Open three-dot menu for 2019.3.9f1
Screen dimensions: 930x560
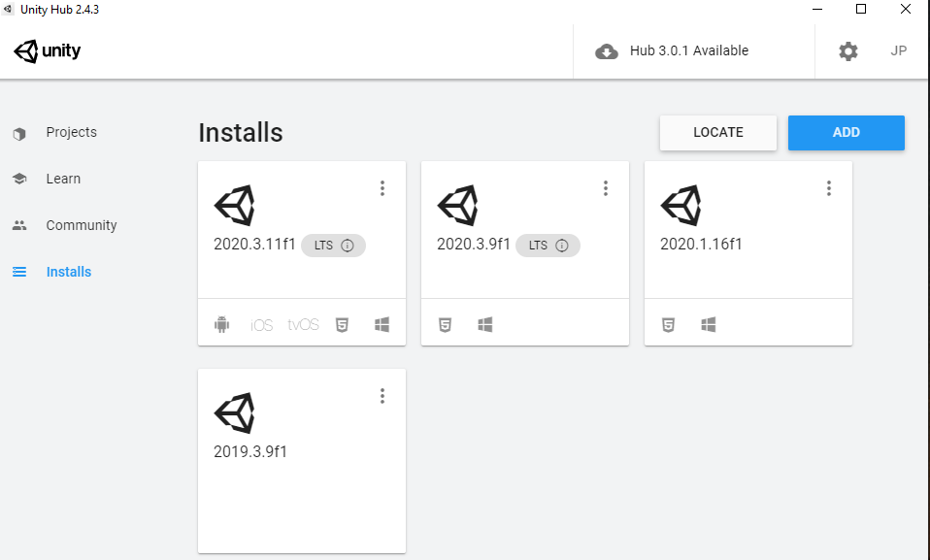pos(382,396)
